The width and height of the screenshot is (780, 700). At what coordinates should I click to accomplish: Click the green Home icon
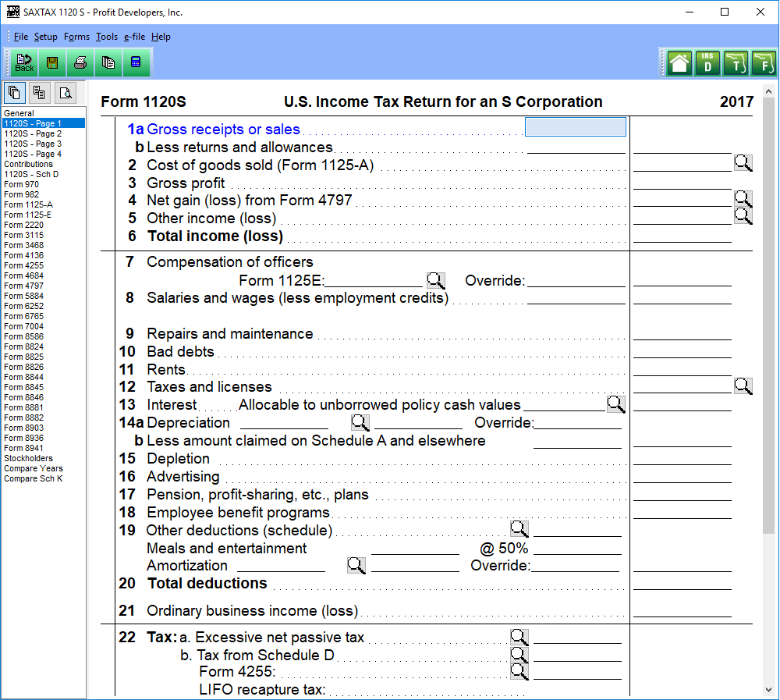679,63
